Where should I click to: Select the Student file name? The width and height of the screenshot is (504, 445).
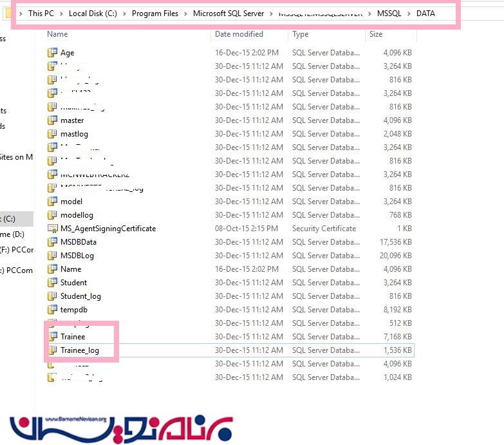pyautogui.click(x=73, y=282)
